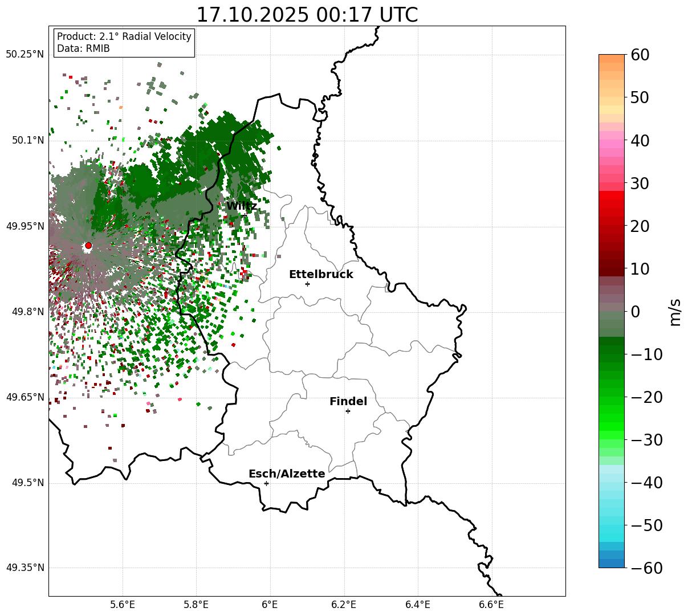Click the −10 colorbar tick label
This screenshot has width=688, height=616.
[646, 354]
